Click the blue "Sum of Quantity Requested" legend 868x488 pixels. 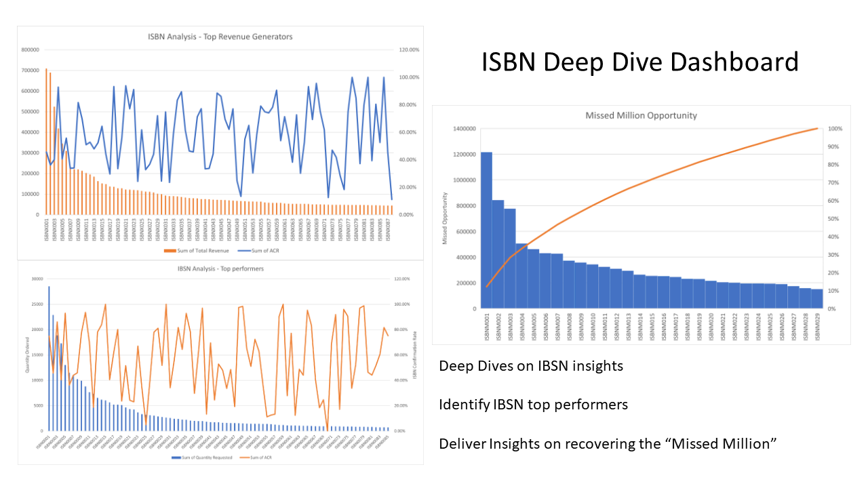tap(178, 457)
